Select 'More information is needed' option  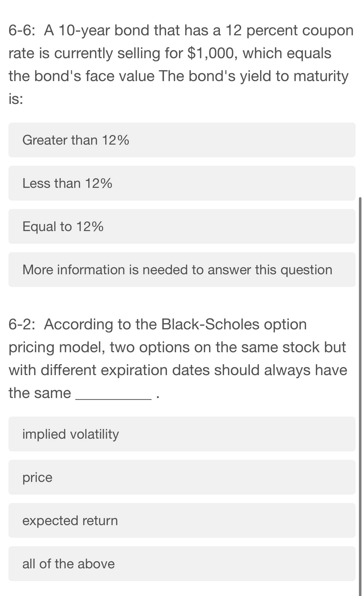click(182, 269)
